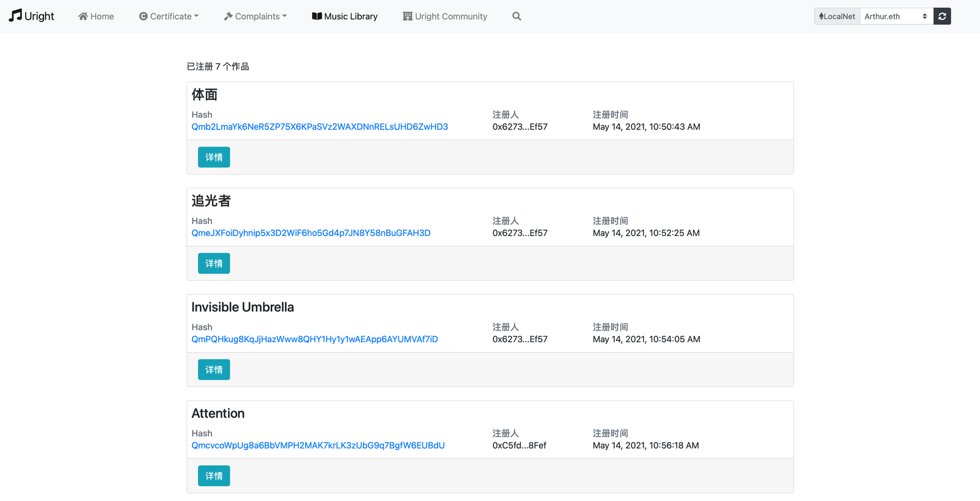Visit the Uright Community page
Screen dimensions: 980x501
click(x=445, y=17)
